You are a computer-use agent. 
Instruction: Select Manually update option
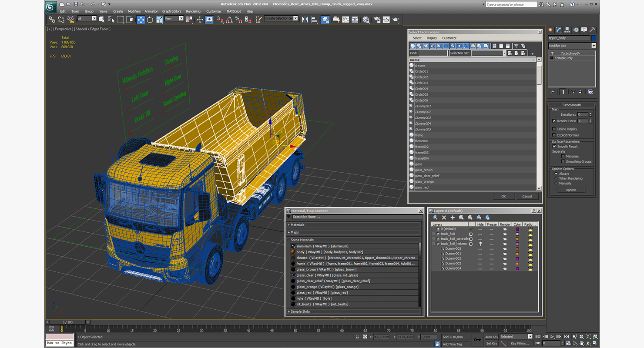tap(556, 183)
